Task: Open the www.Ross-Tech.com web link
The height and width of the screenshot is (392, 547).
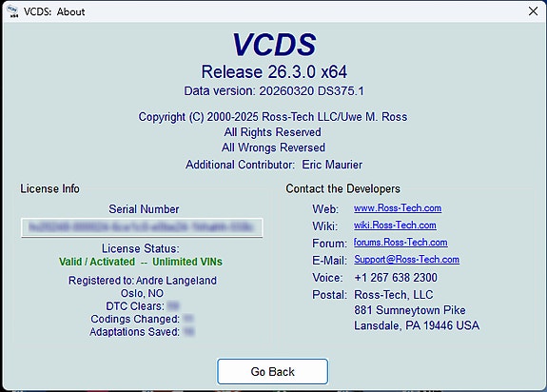Action: tap(398, 208)
